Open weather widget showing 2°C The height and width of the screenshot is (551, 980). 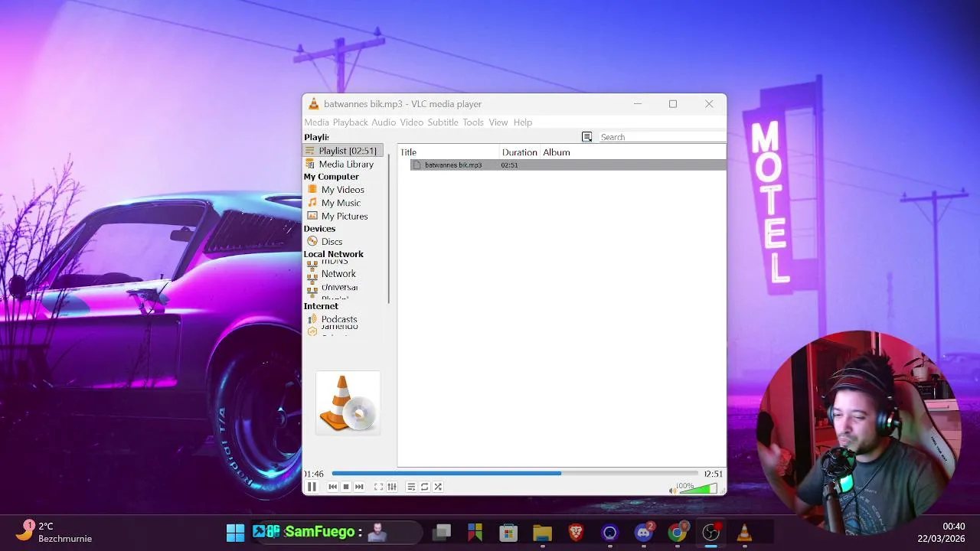(x=55, y=532)
